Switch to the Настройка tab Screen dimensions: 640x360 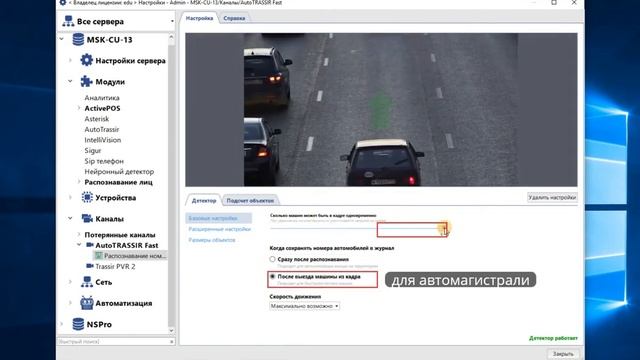pos(199,18)
